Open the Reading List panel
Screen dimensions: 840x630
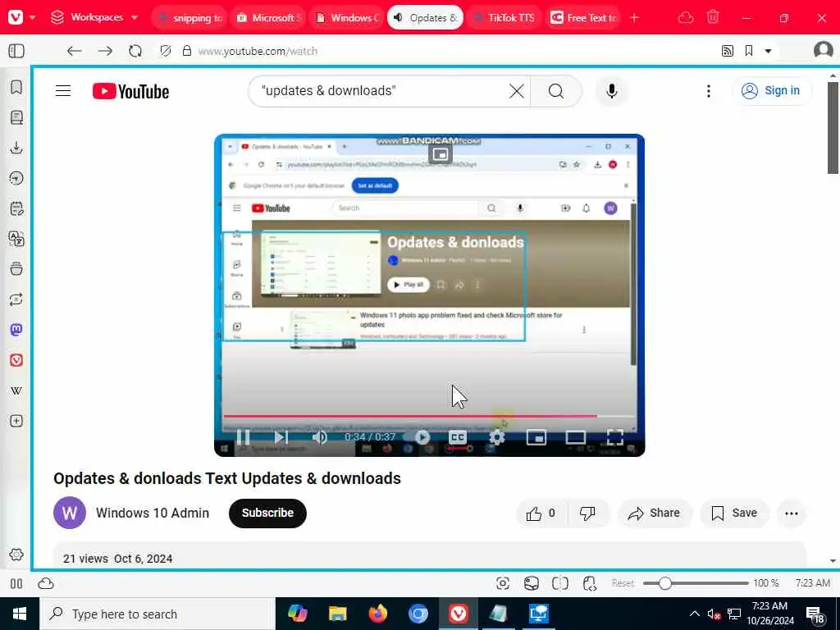click(x=16, y=117)
